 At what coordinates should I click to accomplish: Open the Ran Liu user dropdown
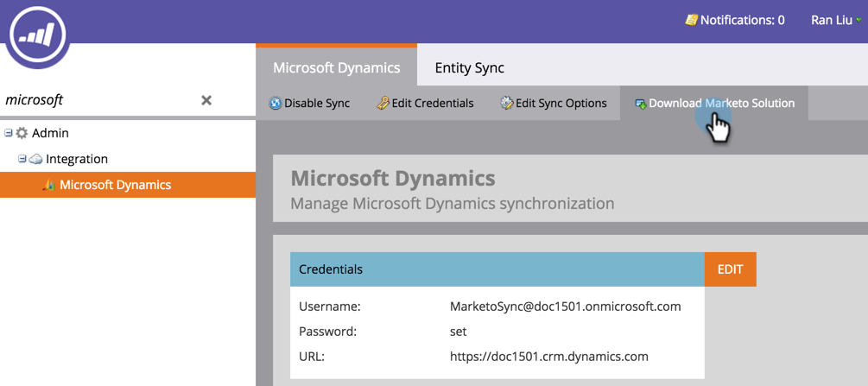(836, 21)
